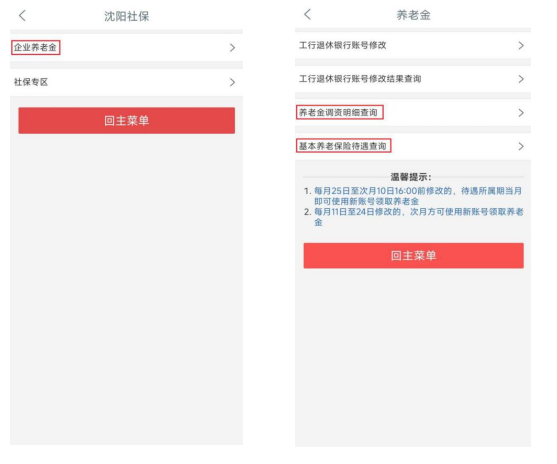This screenshot has height=464, width=557.
Task: Expand the 企业养老金 row chevron
Action: (232, 48)
